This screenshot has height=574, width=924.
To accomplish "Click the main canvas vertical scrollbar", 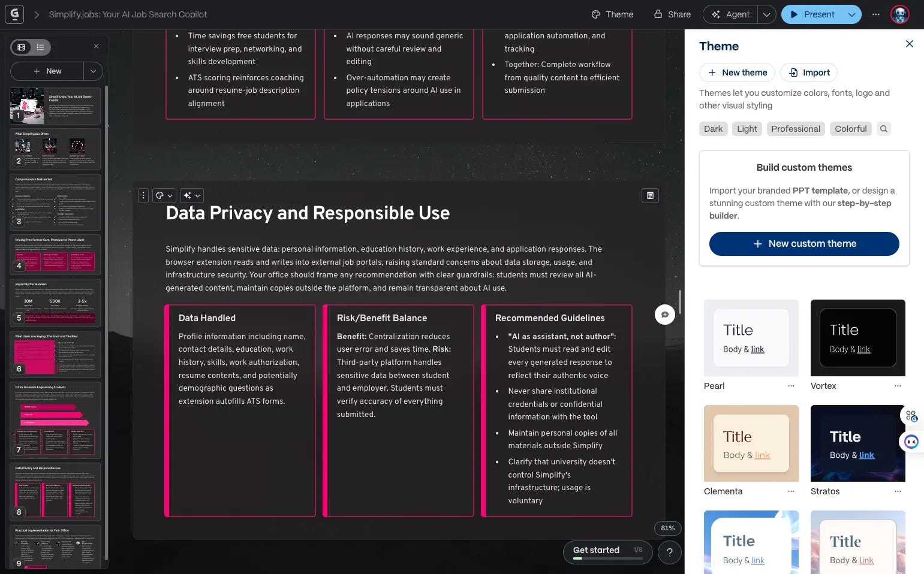I will 679,301.
